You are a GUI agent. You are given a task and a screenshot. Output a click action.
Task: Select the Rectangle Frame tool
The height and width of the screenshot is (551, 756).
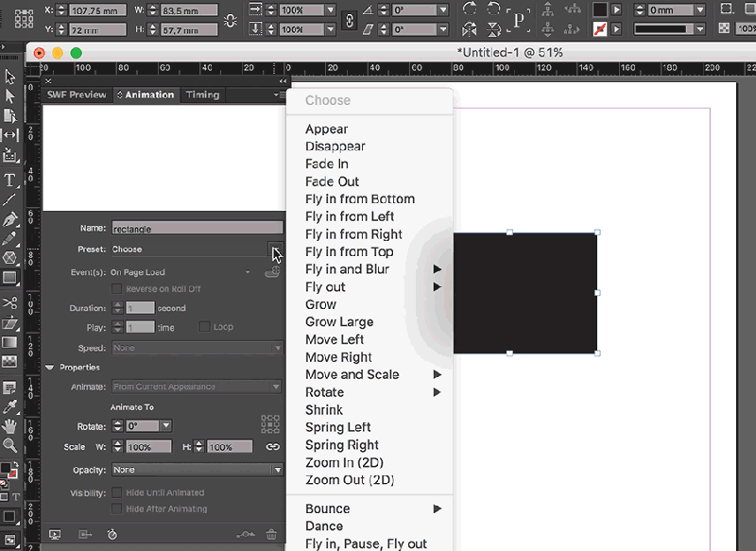(x=9, y=258)
